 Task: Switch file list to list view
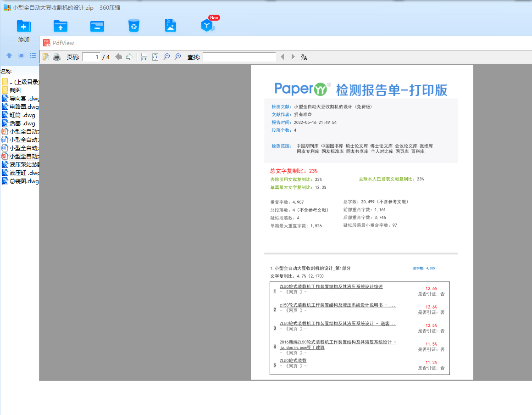point(33,56)
